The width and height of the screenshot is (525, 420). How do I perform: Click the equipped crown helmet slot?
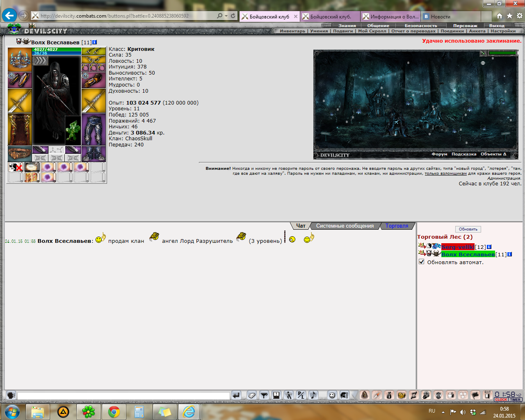click(20, 59)
